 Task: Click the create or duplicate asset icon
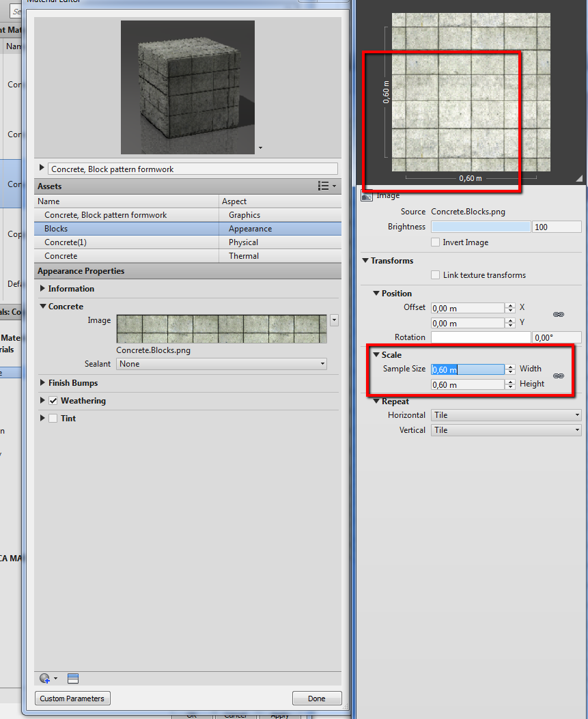[46, 678]
